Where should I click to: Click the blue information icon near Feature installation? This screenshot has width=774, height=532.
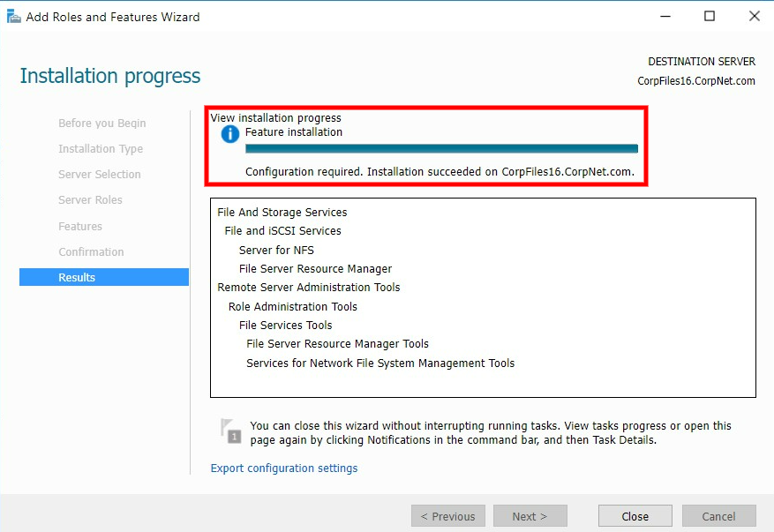229,134
